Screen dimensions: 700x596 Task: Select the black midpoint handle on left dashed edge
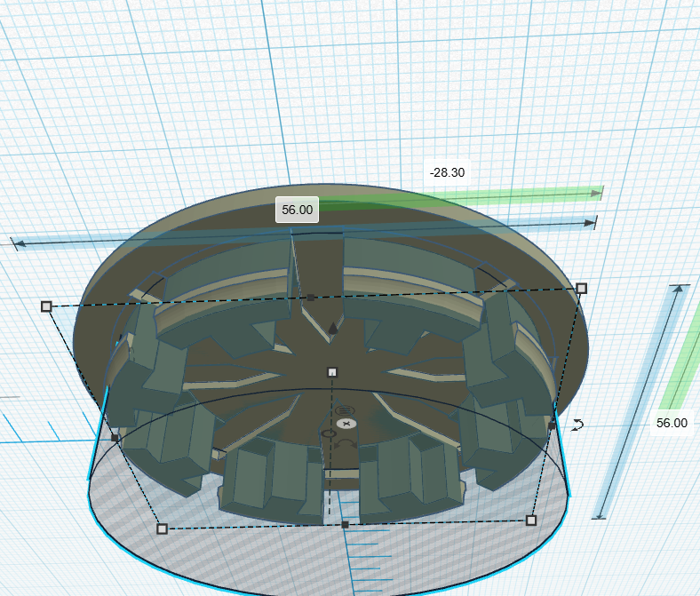tap(115, 438)
